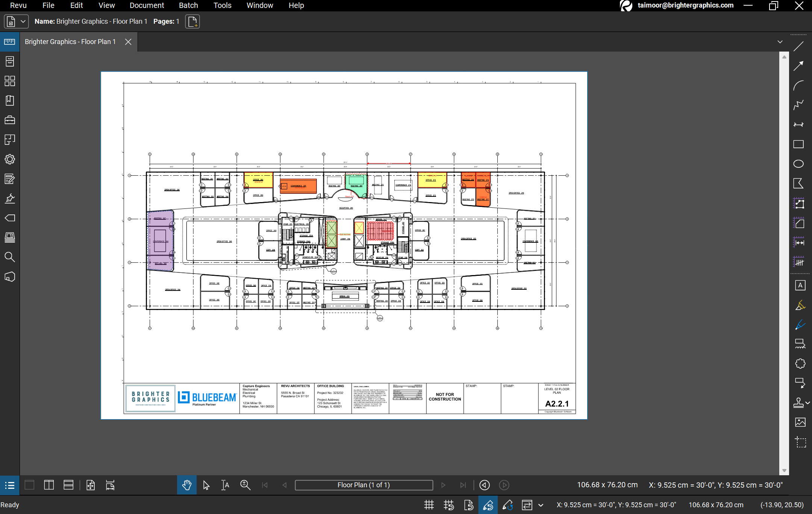Toggle Snap to Content option

468,505
